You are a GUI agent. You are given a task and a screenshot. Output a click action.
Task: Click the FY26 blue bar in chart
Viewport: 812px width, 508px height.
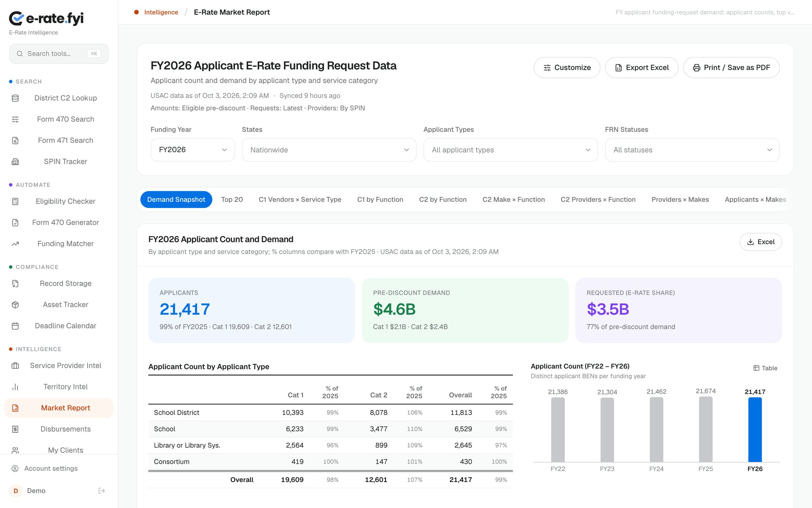pyautogui.click(x=755, y=430)
